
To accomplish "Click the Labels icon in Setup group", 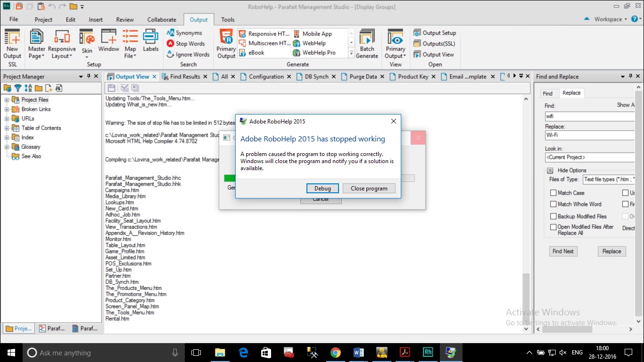I will [151, 41].
